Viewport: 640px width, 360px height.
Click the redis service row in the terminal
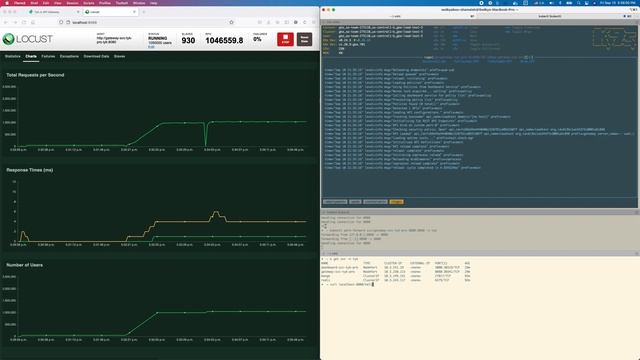pos(396,280)
